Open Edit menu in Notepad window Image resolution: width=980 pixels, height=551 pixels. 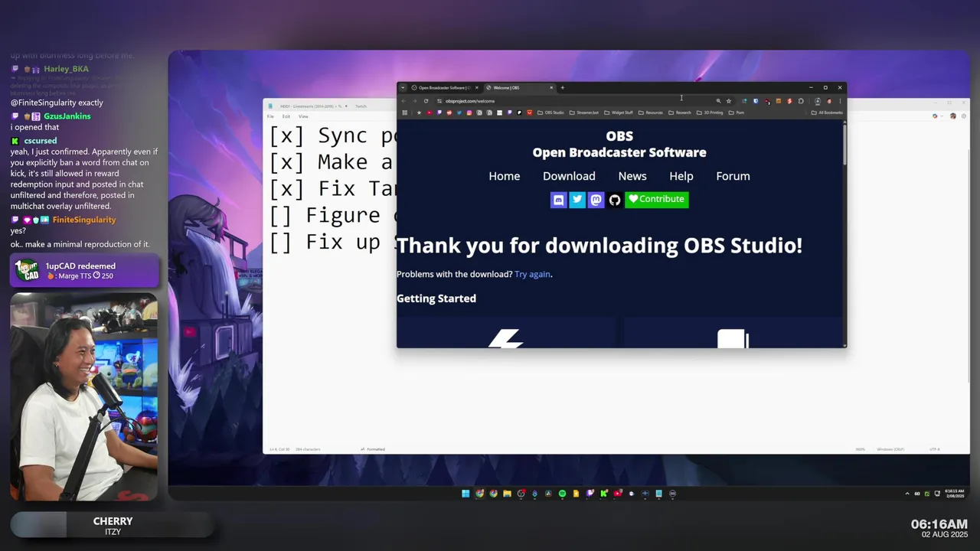pyautogui.click(x=286, y=116)
